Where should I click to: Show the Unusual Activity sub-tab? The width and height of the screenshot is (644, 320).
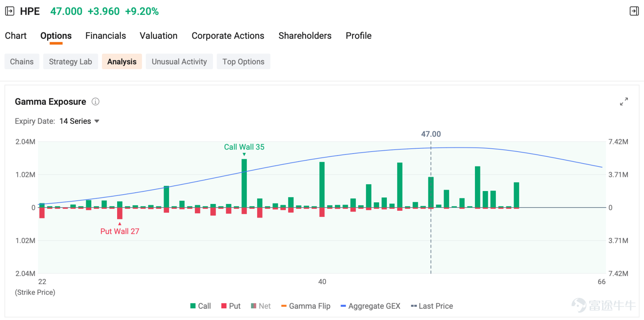pos(179,62)
